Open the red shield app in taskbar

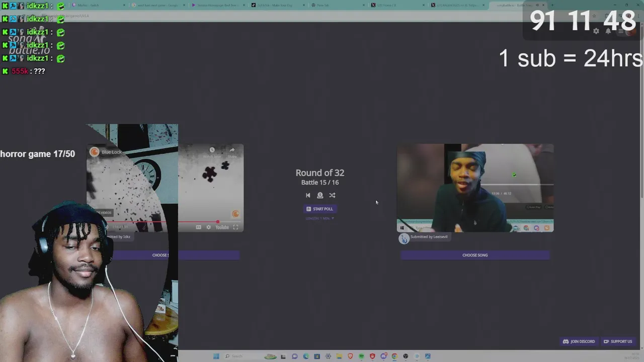[372, 356]
